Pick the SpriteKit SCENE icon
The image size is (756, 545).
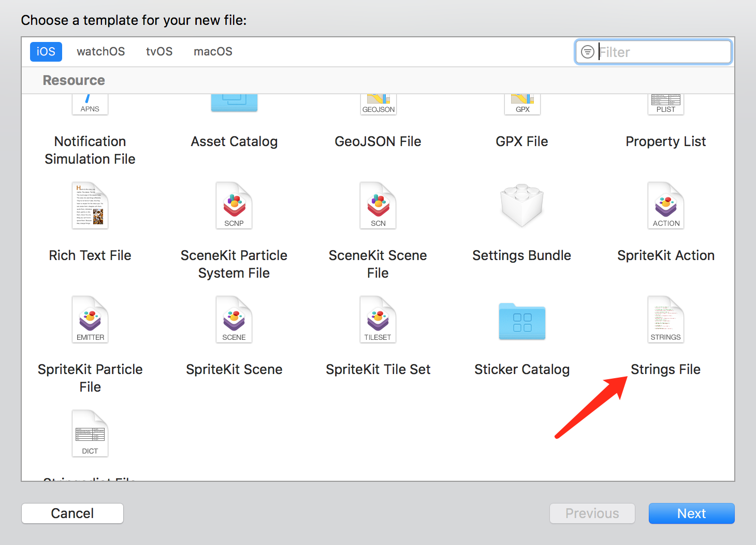pos(234,319)
